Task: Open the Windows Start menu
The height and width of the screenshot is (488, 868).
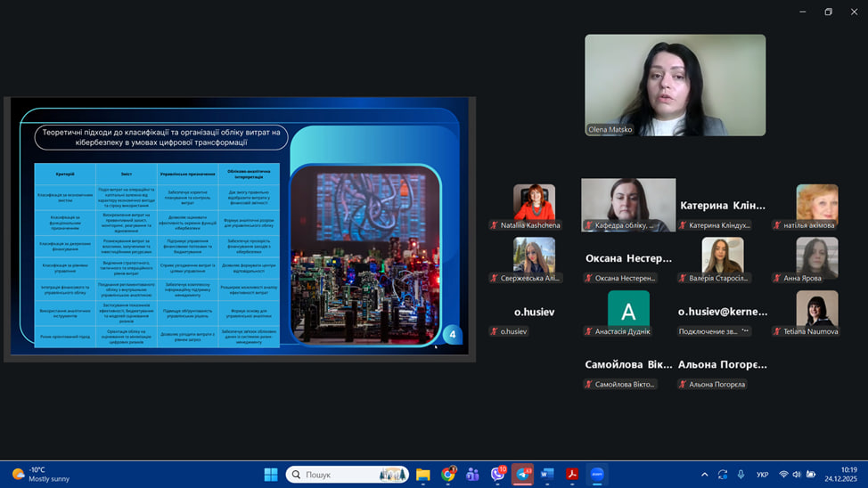Action: (x=271, y=475)
